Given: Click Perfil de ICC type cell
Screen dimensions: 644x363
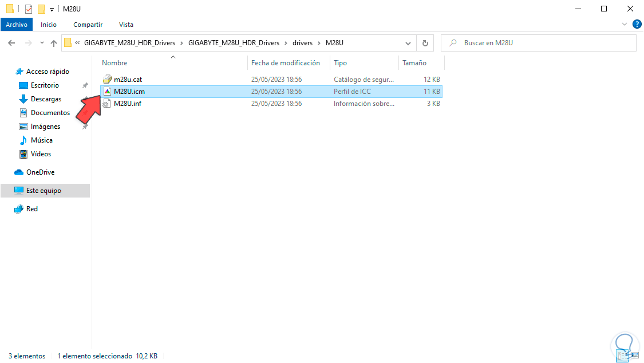Looking at the screenshot, I should coord(352,91).
